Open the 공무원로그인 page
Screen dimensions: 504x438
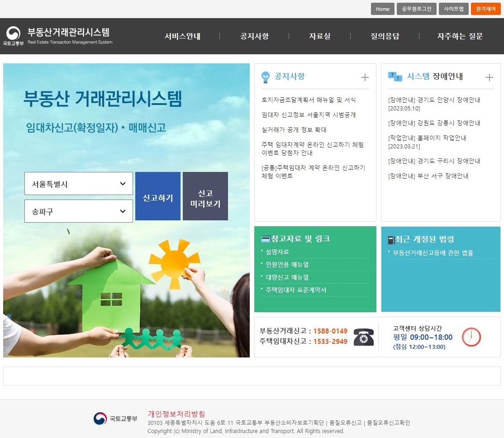(x=416, y=9)
